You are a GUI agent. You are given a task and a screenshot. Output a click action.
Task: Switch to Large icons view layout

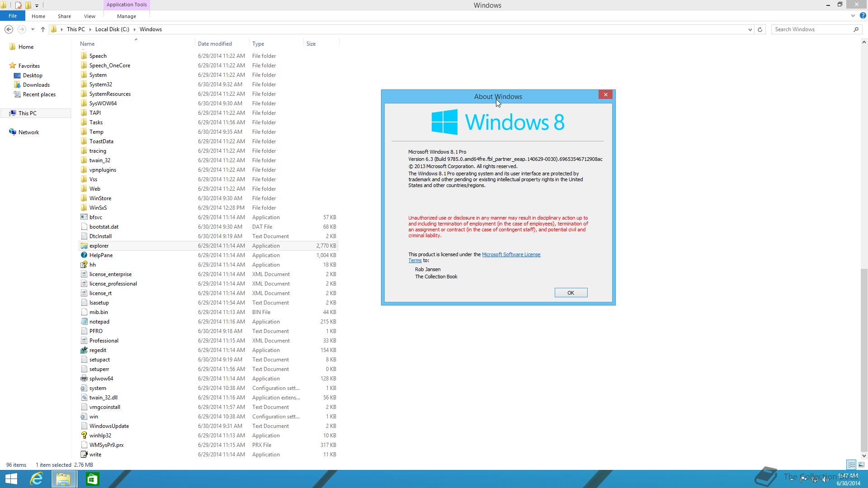[861, 465]
